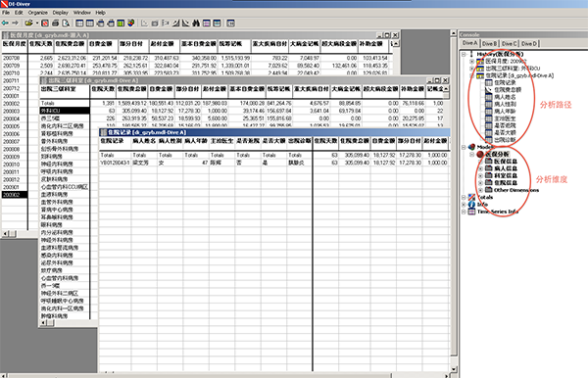Click the green column table toolbar icon
Image resolution: width=588 pixels, height=378 pixels.
point(121,24)
